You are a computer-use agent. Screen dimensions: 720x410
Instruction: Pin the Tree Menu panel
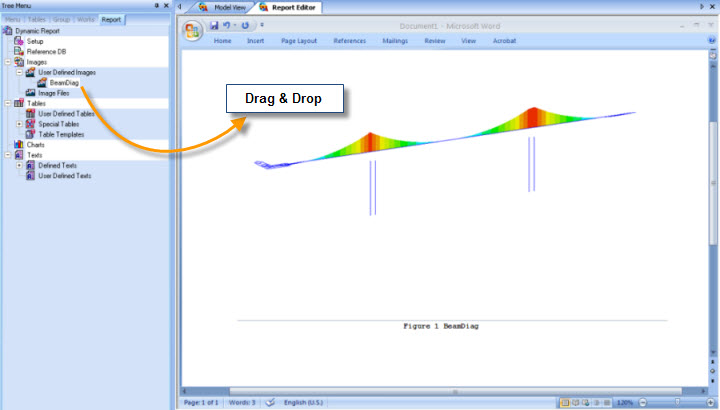point(156,6)
